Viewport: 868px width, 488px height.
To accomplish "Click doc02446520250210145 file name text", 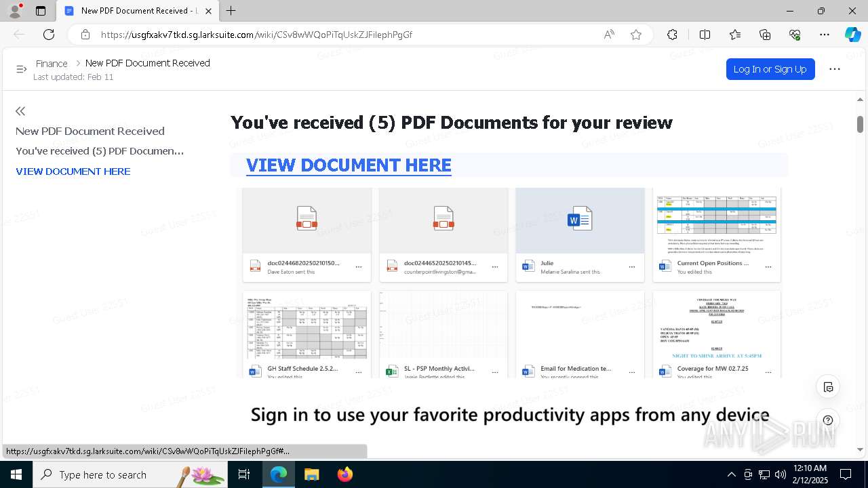I will tap(440, 263).
